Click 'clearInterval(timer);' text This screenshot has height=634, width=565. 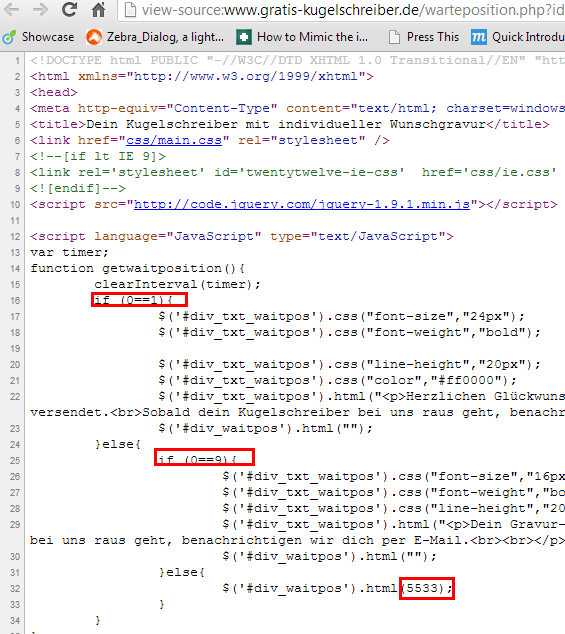[178, 284]
